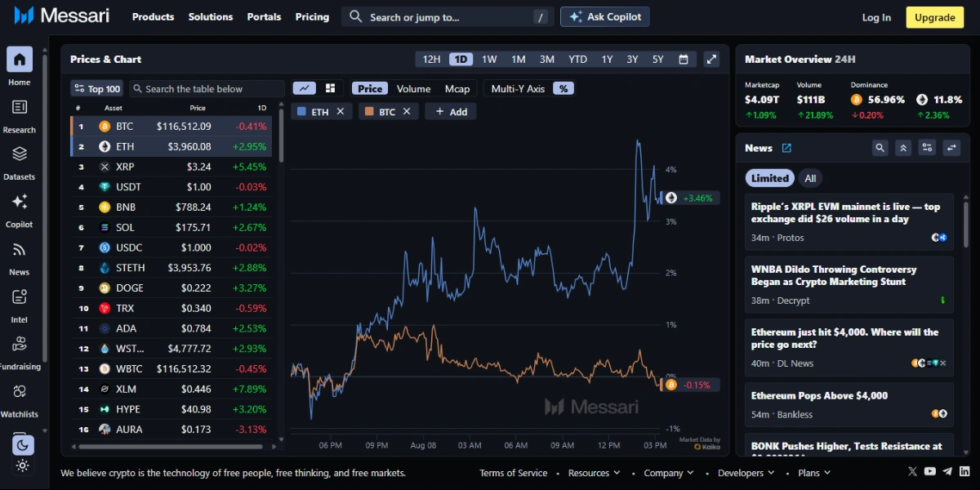Open the Terms of Service link

[x=513, y=473]
